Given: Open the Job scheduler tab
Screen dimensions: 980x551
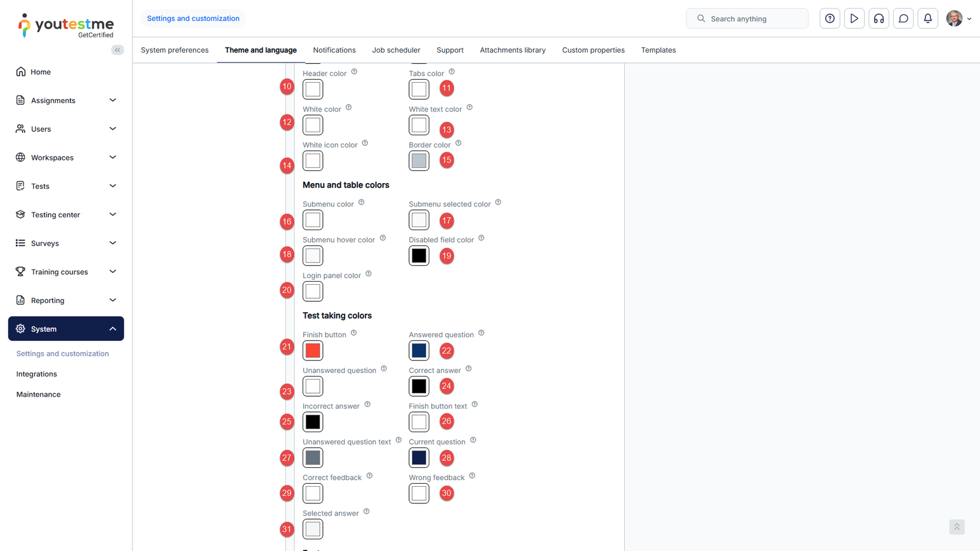Looking at the screenshot, I should (x=396, y=50).
